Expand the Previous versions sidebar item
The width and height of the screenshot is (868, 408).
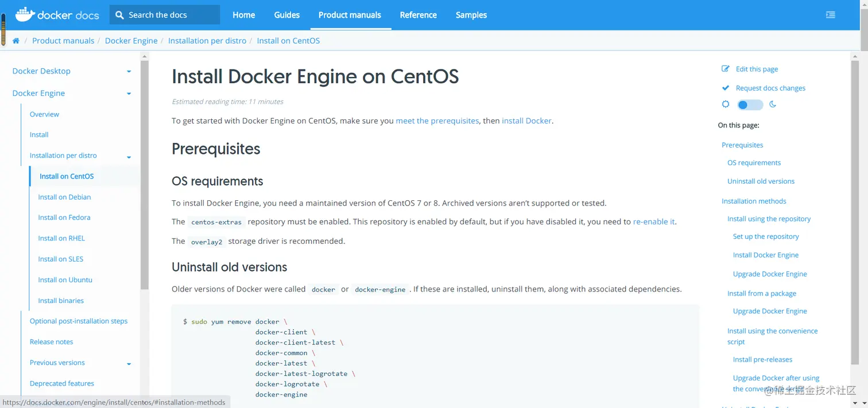tap(129, 364)
